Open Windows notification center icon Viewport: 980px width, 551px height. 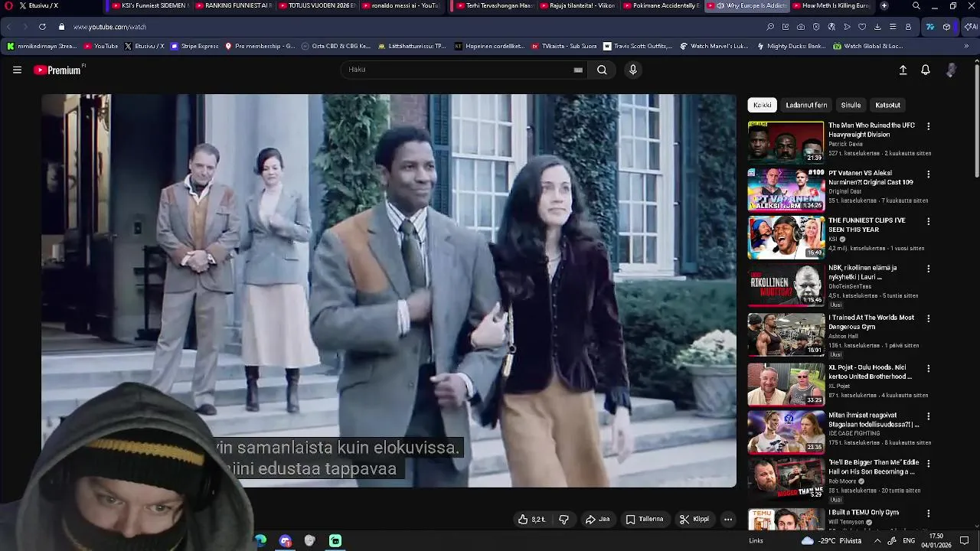click(x=965, y=540)
